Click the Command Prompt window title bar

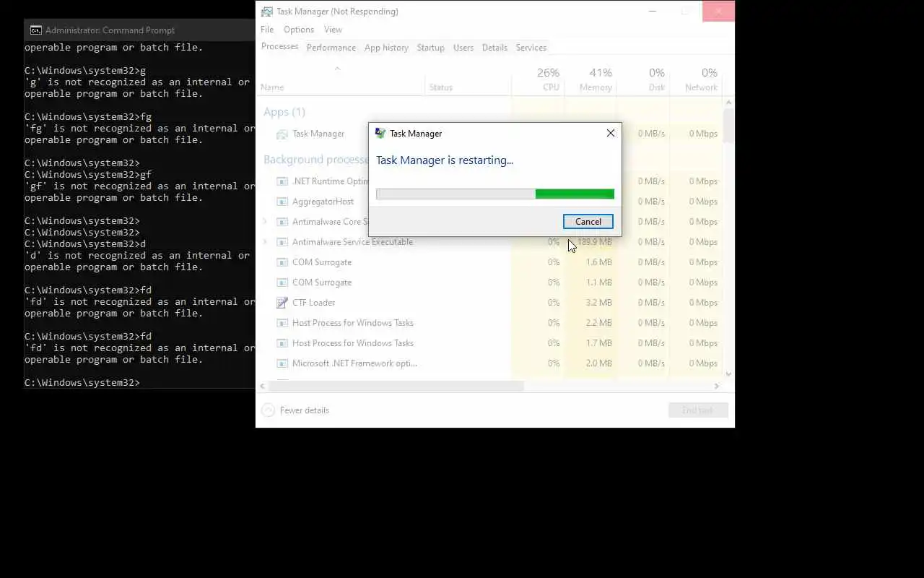tap(139, 30)
